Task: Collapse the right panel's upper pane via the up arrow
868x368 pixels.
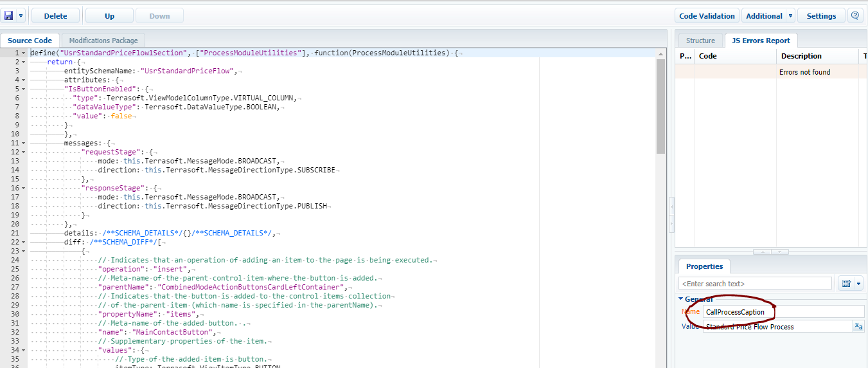Action: pos(761,252)
